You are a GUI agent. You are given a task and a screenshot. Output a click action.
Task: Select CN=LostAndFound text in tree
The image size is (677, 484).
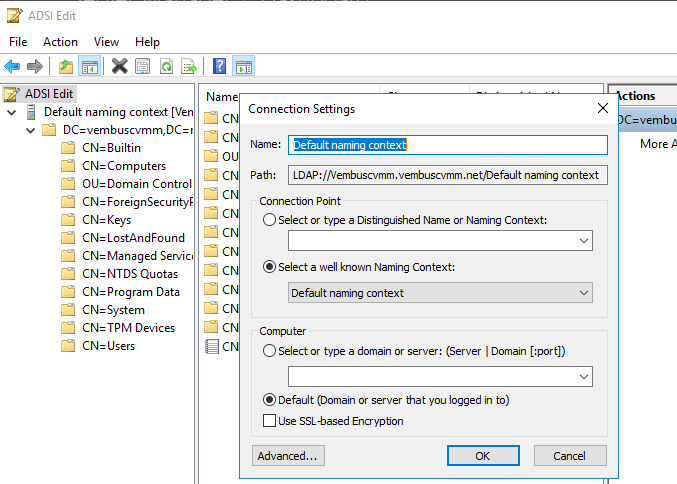133,238
